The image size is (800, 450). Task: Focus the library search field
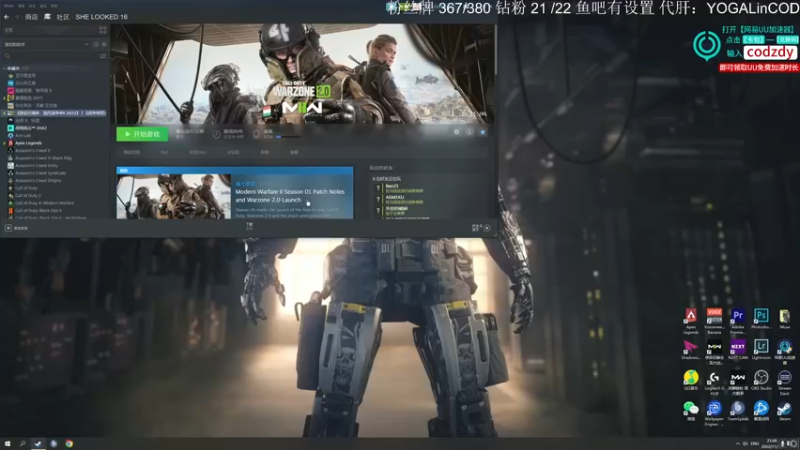coord(51,56)
